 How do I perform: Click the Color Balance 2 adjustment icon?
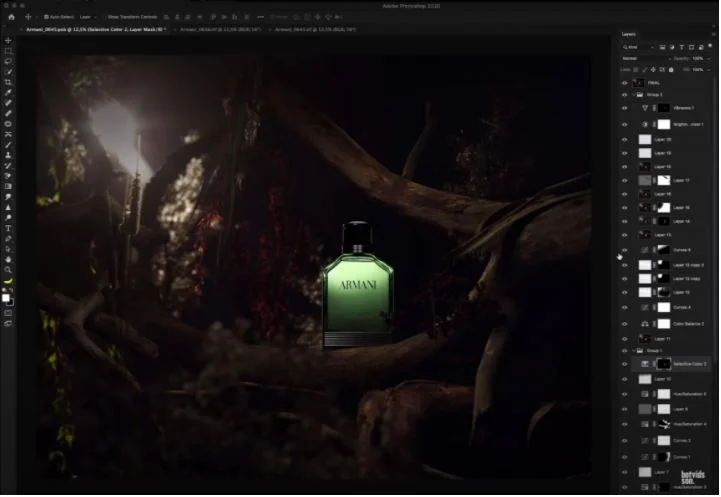coord(645,324)
